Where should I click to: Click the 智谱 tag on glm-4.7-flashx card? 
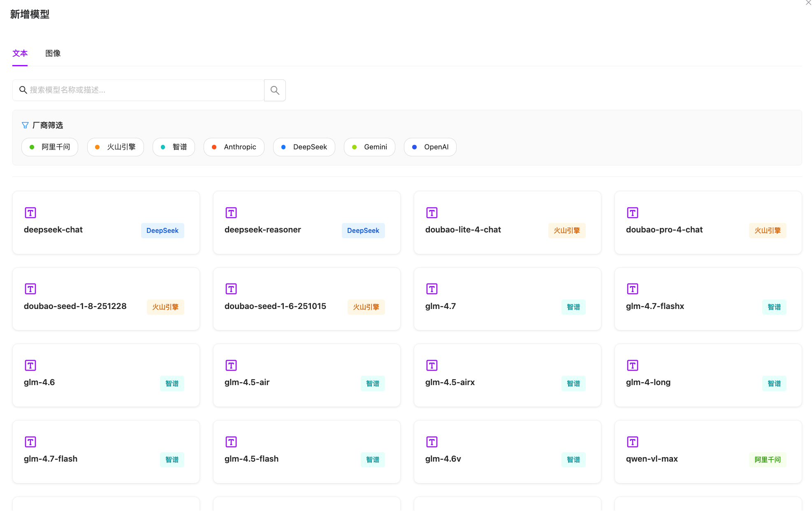pyautogui.click(x=774, y=307)
